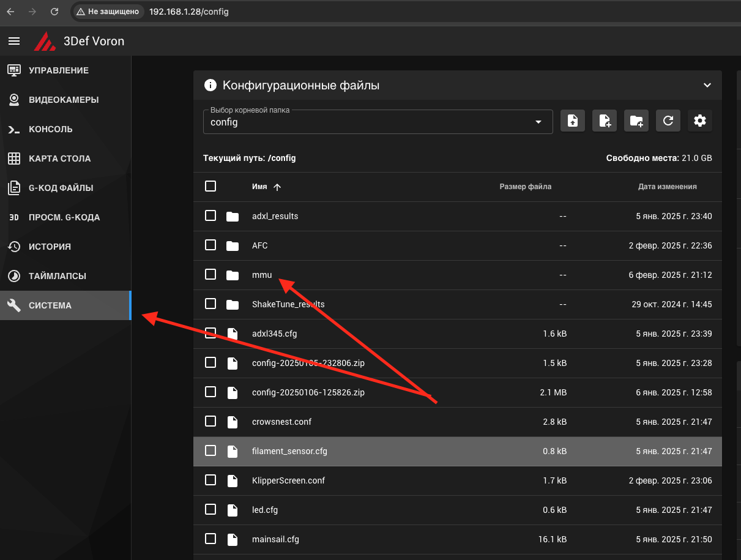Click the KlipperScreen.conf file icon
The height and width of the screenshot is (560, 741).
click(233, 480)
